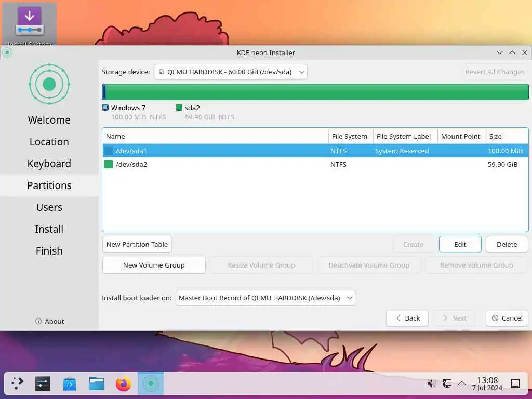The width and height of the screenshot is (532, 399).
Task: Click Remove Volume Group
Action: click(x=476, y=265)
